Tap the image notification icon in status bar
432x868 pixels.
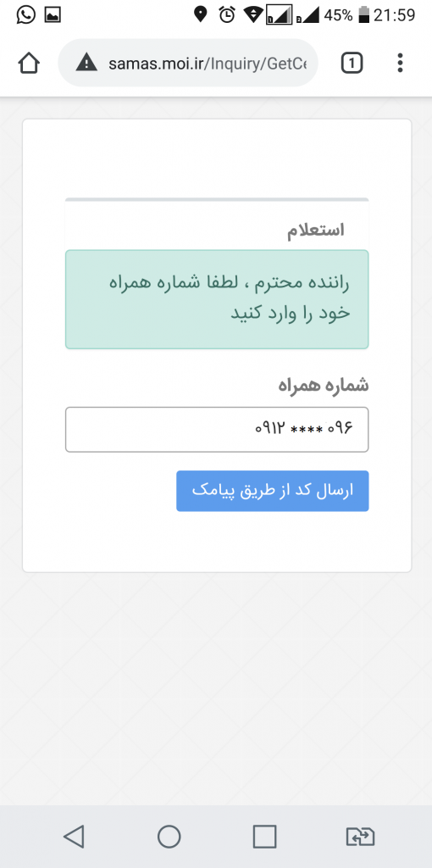click(53, 15)
